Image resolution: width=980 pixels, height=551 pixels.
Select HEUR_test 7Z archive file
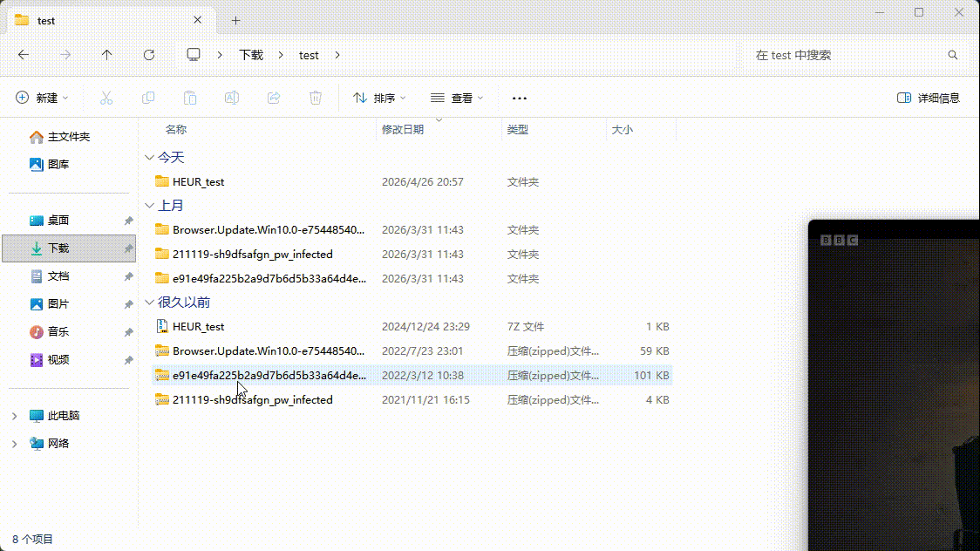click(412, 327)
